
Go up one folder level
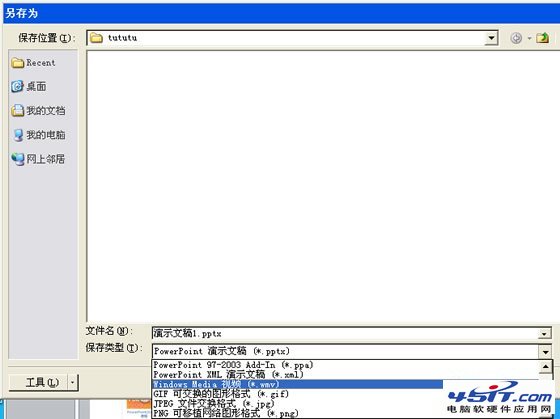[542, 38]
